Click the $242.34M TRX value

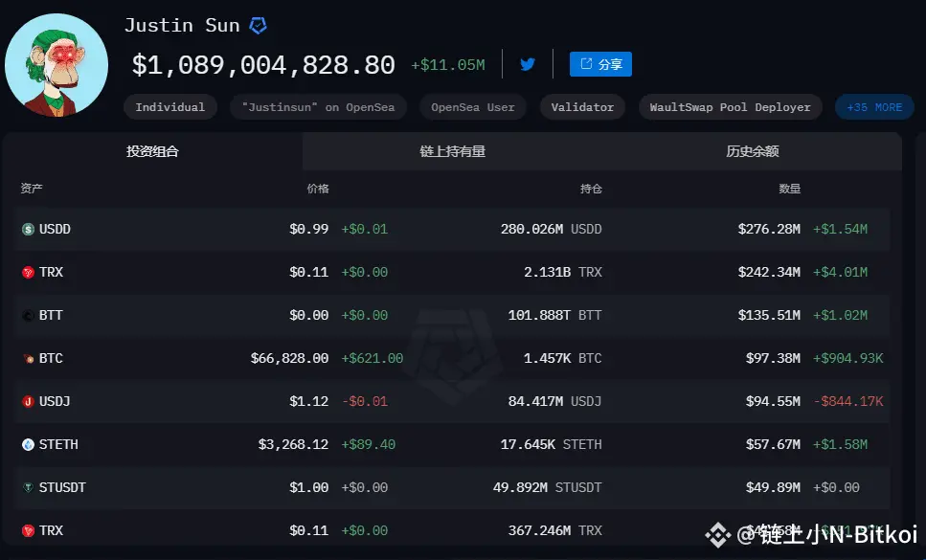pyautogui.click(x=769, y=272)
